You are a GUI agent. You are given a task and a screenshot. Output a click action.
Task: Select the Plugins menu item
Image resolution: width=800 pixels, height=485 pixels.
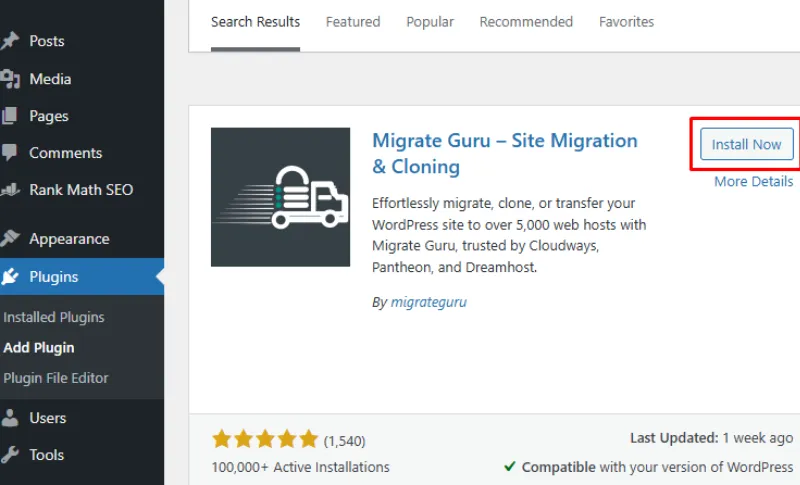coord(82,276)
